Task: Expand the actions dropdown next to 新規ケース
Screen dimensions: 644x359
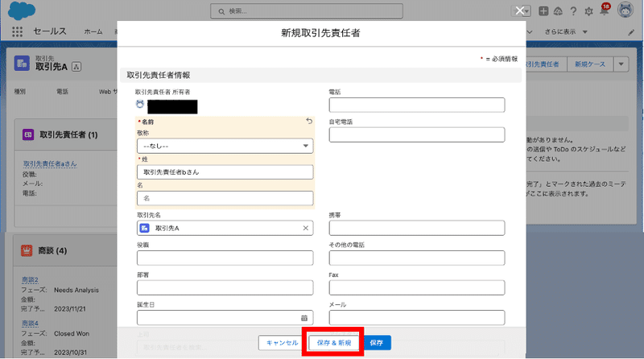Action: coord(621,64)
